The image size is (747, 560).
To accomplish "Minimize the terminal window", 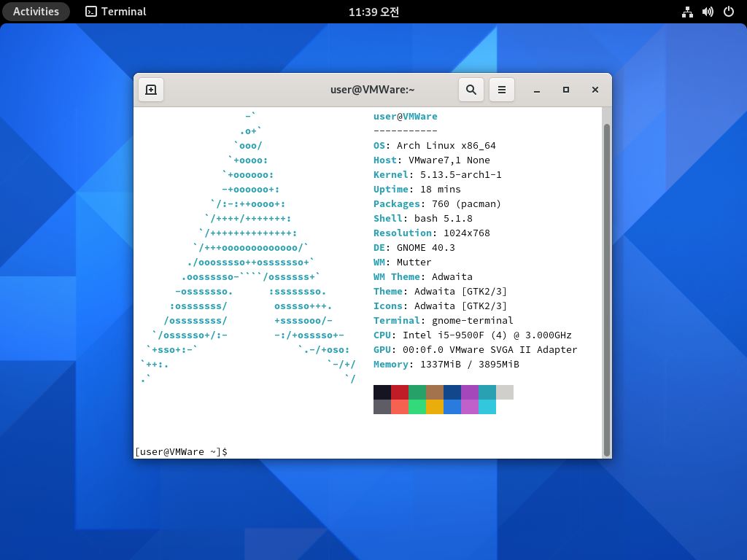I will 537,90.
